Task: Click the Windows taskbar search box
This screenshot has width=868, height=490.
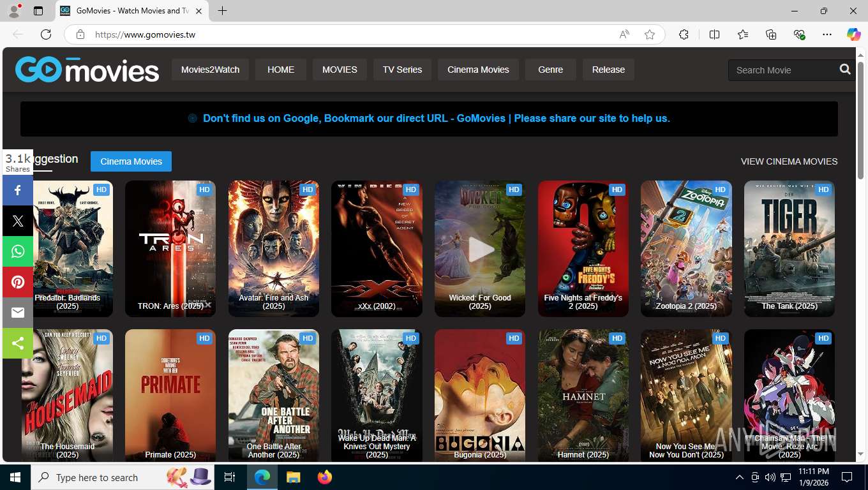Action: [x=121, y=477]
